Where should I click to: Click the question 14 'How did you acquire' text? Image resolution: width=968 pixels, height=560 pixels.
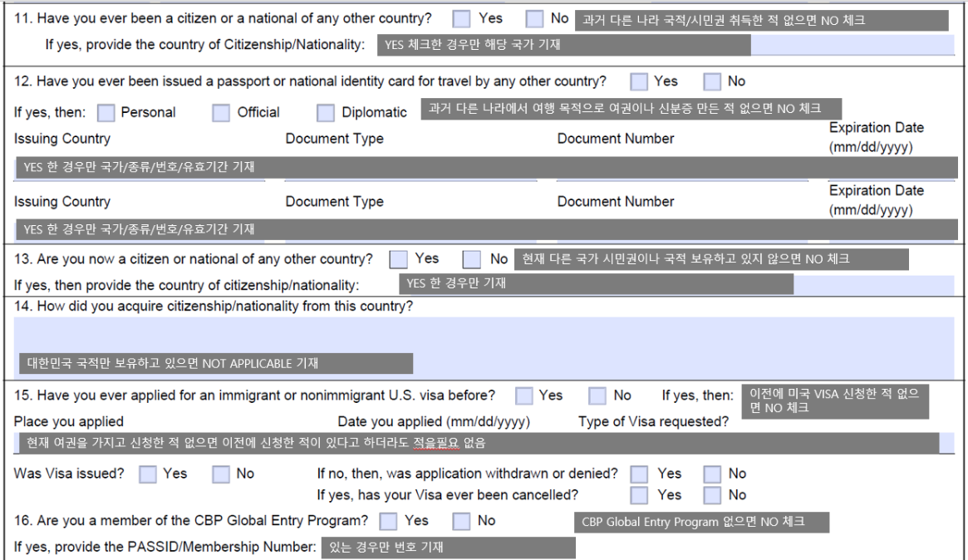click(x=213, y=307)
